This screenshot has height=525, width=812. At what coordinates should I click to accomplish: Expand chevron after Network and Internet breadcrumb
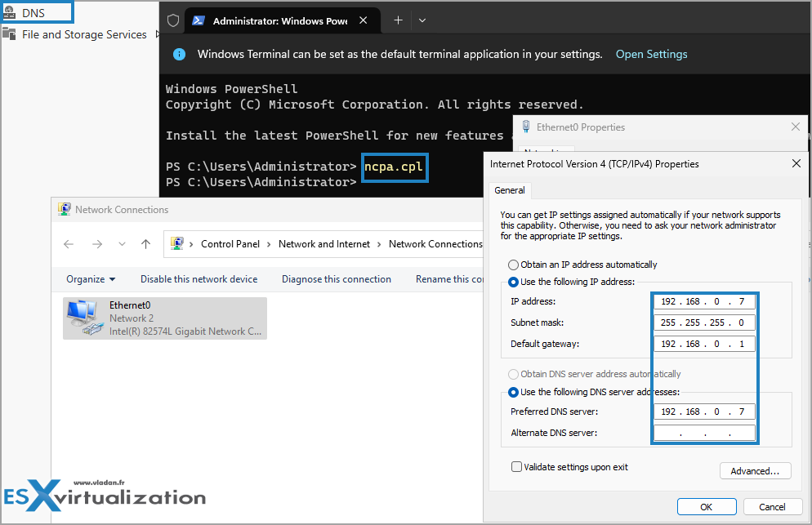[x=379, y=244]
